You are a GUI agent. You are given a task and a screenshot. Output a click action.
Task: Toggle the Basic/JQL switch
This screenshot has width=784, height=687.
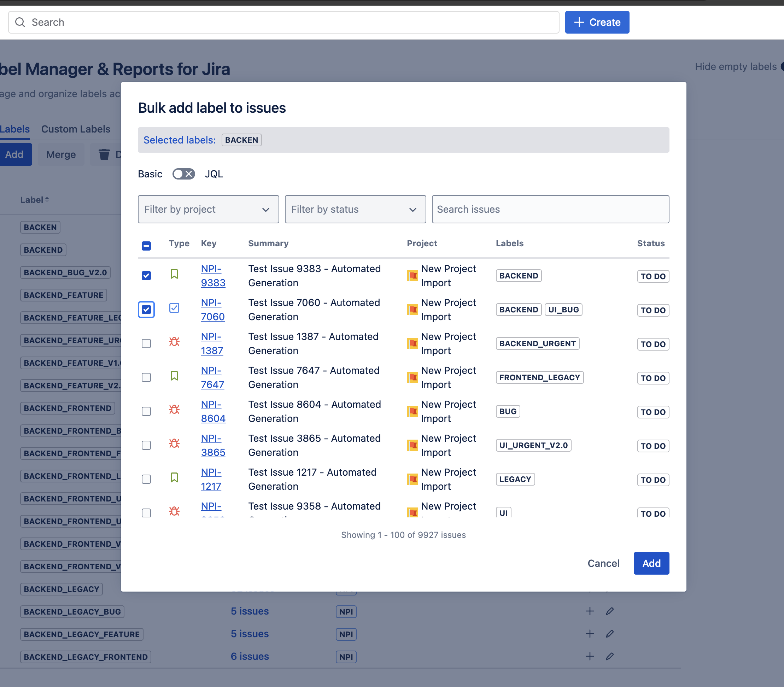click(183, 174)
